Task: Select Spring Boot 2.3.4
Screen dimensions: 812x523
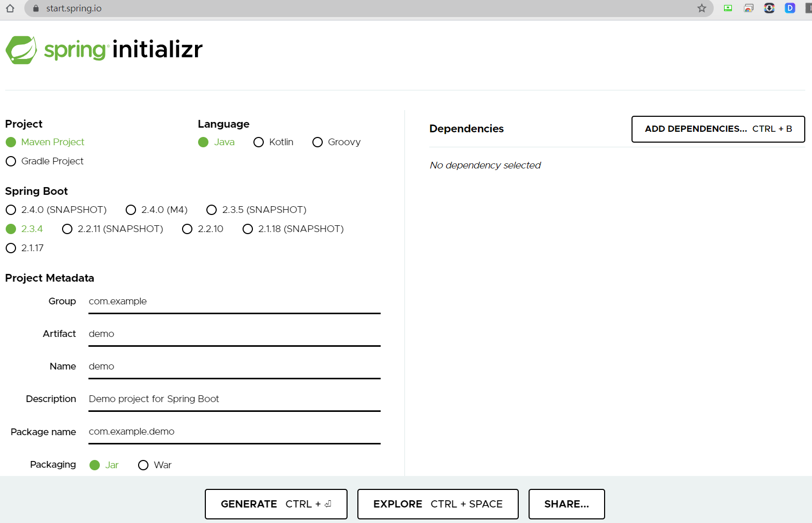Action: pos(24,229)
